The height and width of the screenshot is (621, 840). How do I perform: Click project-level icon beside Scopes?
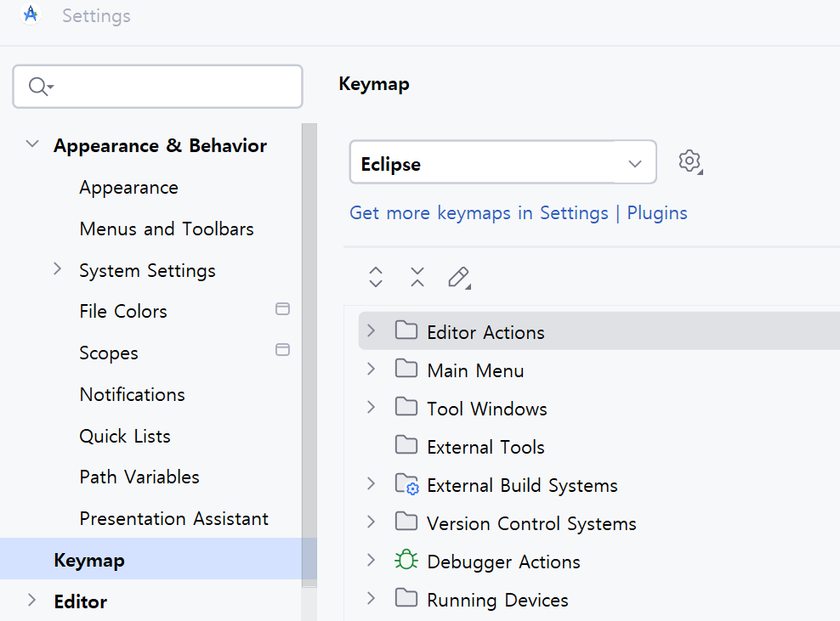point(282,350)
